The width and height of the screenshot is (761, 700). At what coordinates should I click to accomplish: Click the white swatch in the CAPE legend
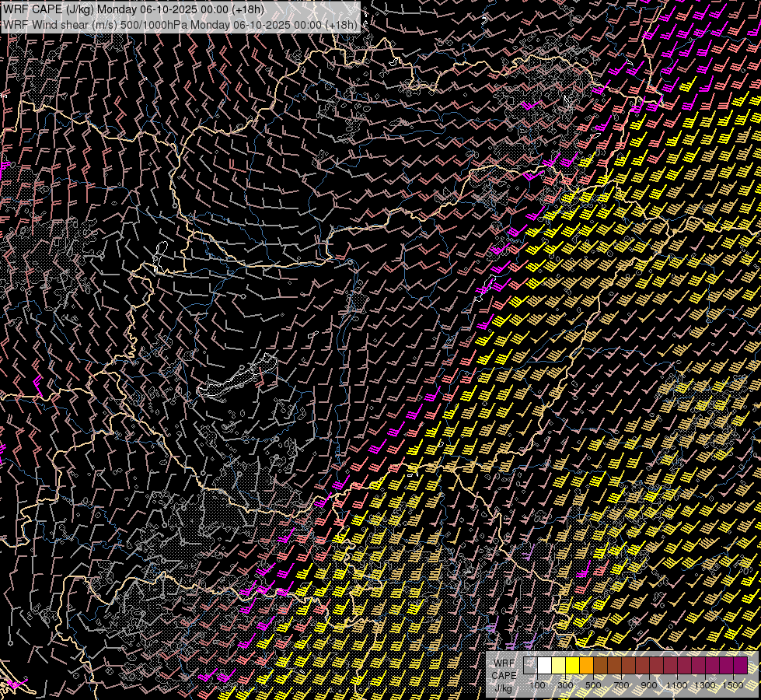point(544,665)
